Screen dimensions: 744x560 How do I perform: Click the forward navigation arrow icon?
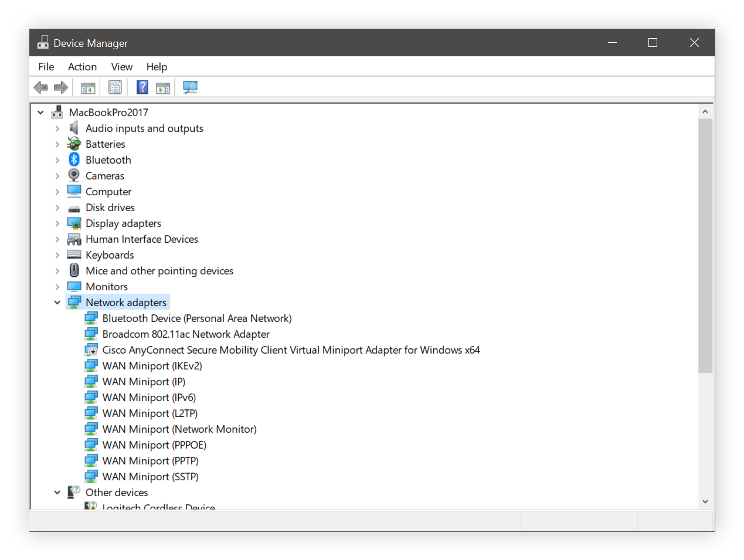point(60,87)
